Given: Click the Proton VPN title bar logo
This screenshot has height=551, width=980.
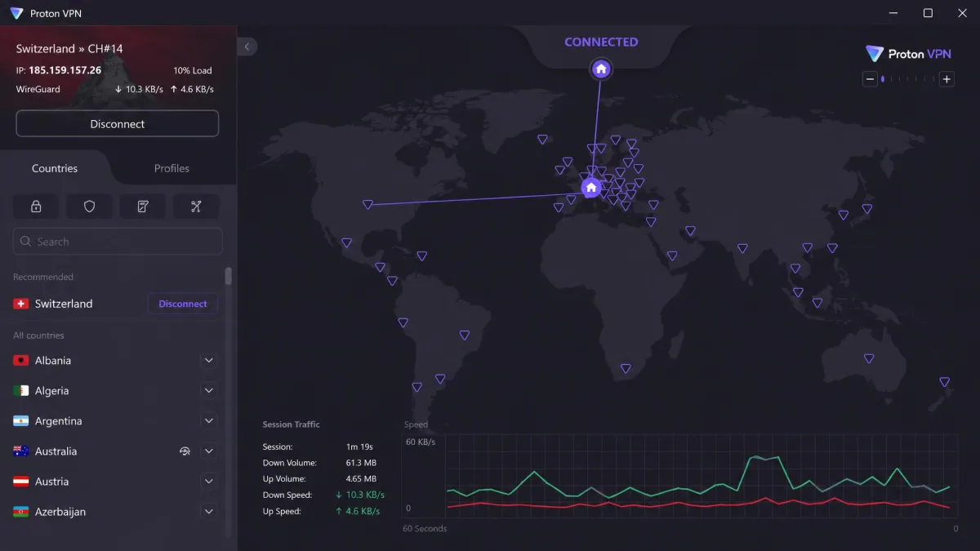Looking at the screenshot, I should click(16, 13).
